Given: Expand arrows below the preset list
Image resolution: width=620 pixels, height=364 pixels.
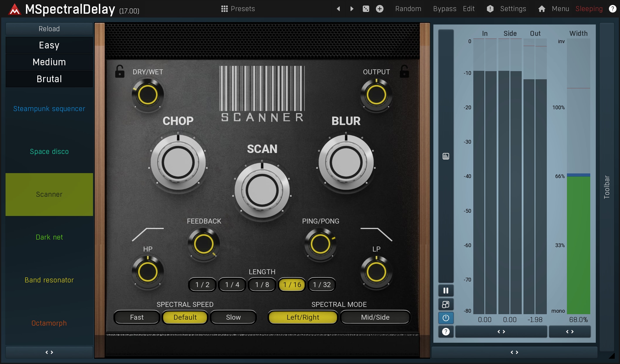Looking at the screenshot, I should 49,352.
